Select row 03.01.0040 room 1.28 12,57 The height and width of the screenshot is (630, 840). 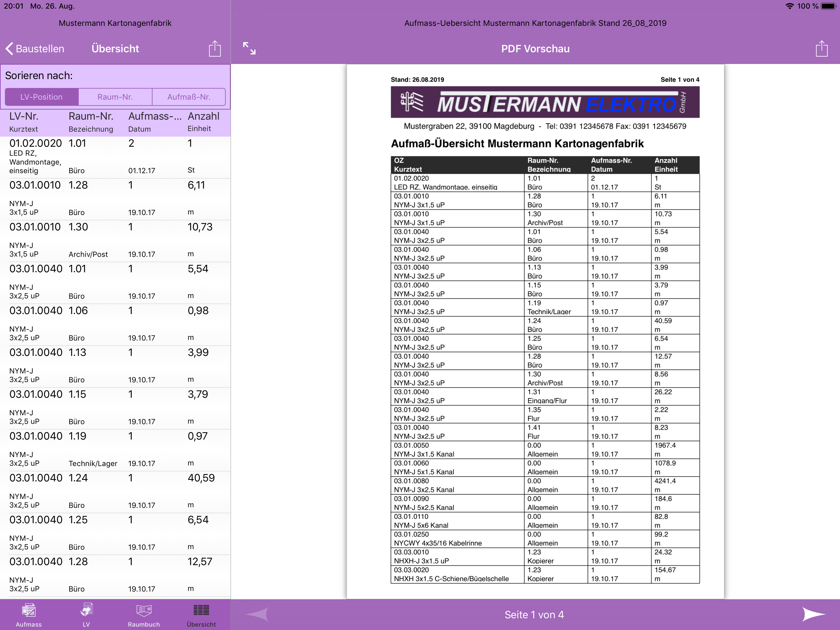[115, 576]
